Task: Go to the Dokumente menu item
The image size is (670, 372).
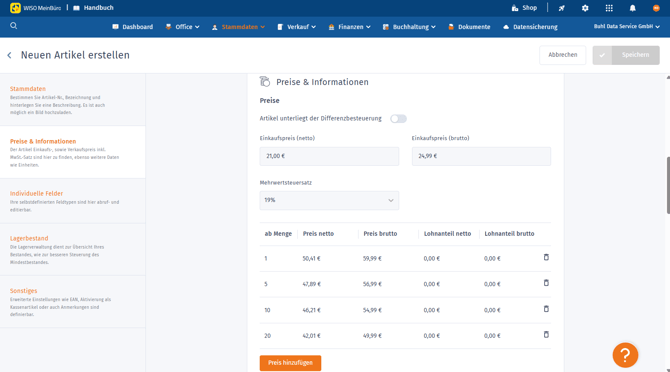Action: pyautogui.click(x=469, y=27)
